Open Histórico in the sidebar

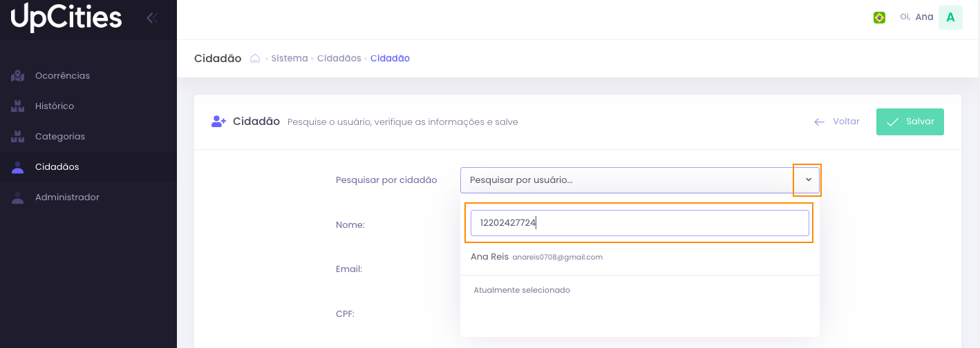pyautogui.click(x=88, y=106)
